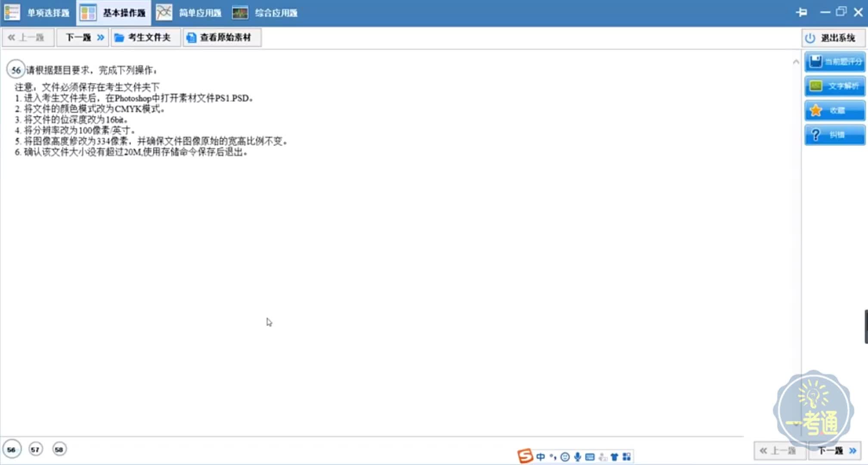868x465 pixels.
Task: Click the IME microphone voice input icon
Action: 578,457
